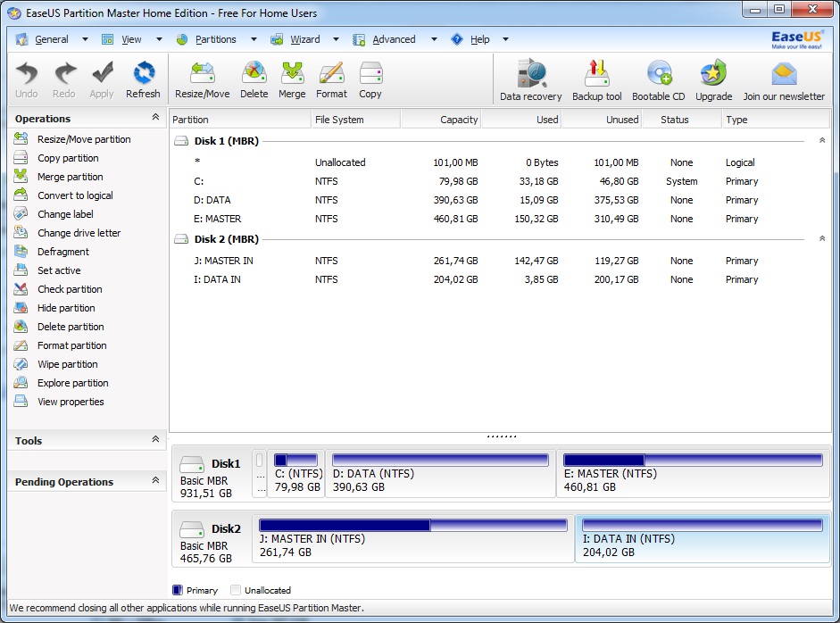Click the Format partition link
The width and height of the screenshot is (840, 623).
point(71,345)
